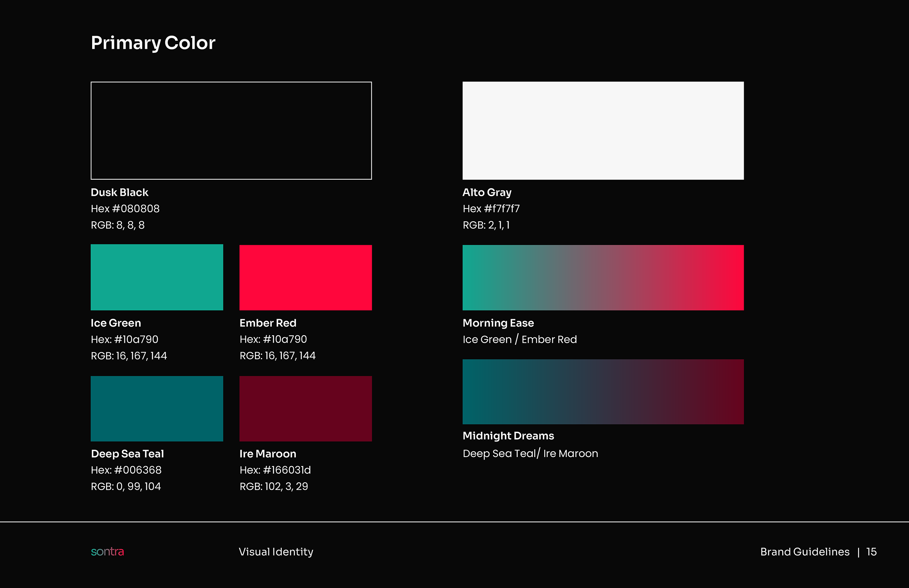
Task: Select text RGB: 102, 3, 29
Action: coord(274,486)
